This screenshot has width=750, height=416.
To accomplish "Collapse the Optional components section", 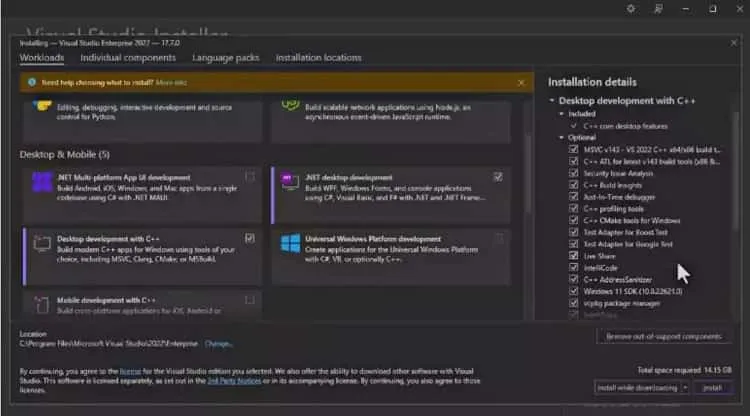I will 562,138.
